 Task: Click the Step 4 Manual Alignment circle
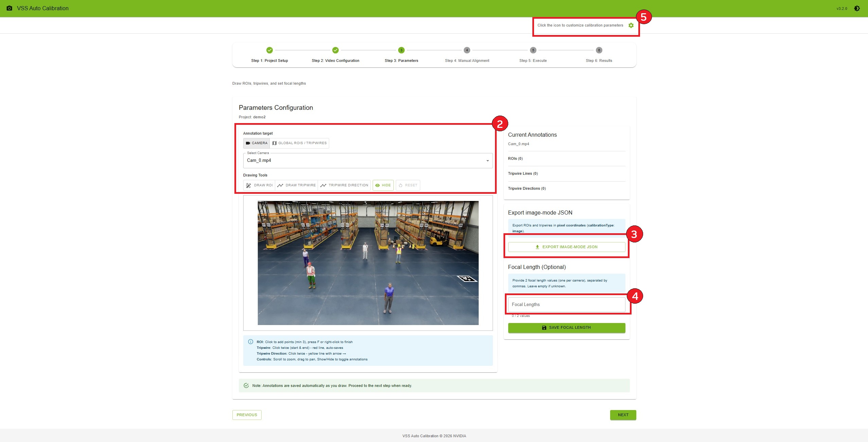467,50
